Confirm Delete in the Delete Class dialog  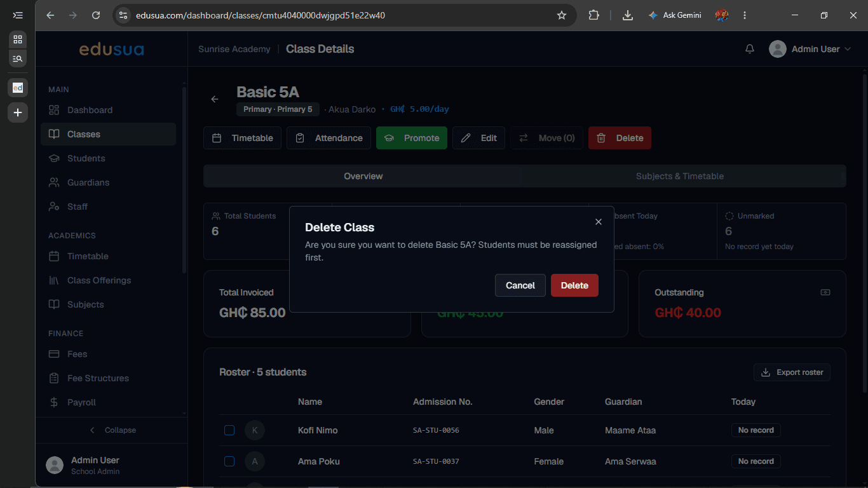[x=574, y=285]
